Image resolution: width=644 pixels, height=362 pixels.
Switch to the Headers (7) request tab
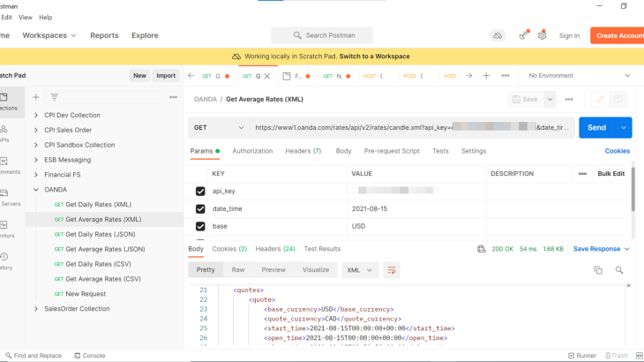(x=303, y=151)
